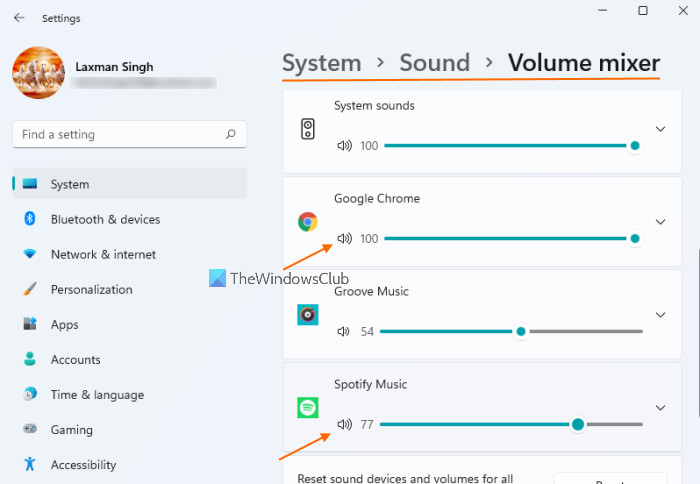Click the Spotify Music app icon
Screen dimensions: 700x484
point(308,408)
